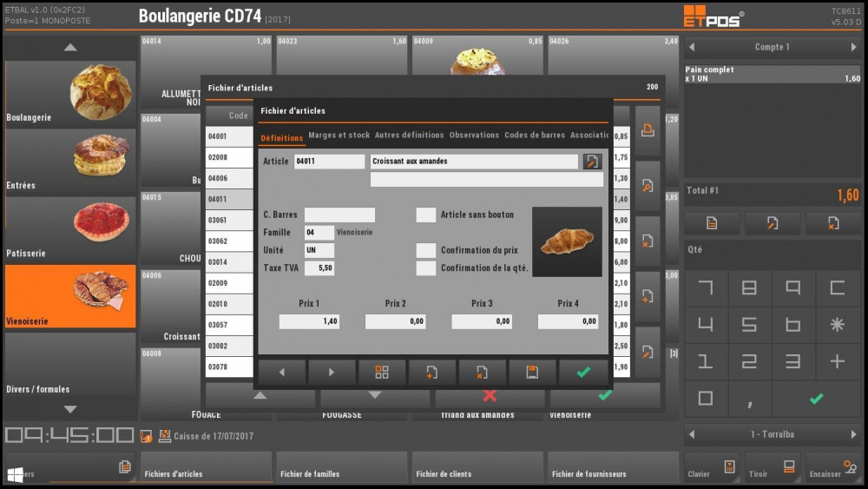Click the save (floppy disk) icon in article dialog
The height and width of the screenshot is (489, 868).
532,373
